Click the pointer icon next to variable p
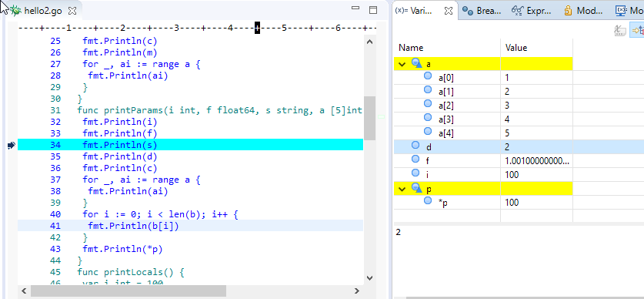The width and height of the screenshot is (644, 299). tap(417, 188)
